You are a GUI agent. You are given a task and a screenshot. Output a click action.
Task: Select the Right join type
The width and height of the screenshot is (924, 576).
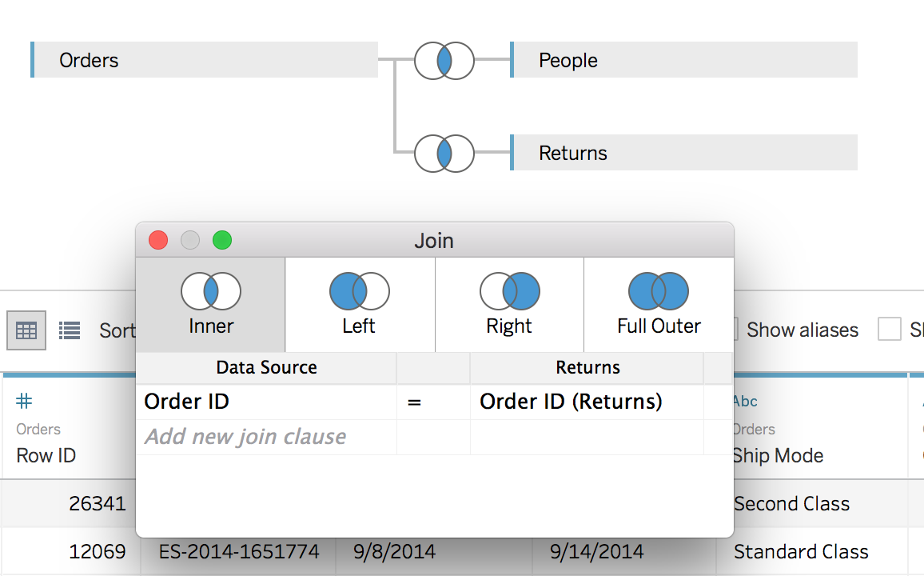click(x=509, y=305)
